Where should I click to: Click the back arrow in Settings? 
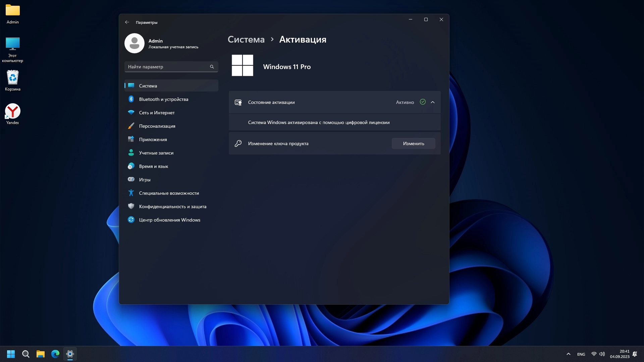127,22
